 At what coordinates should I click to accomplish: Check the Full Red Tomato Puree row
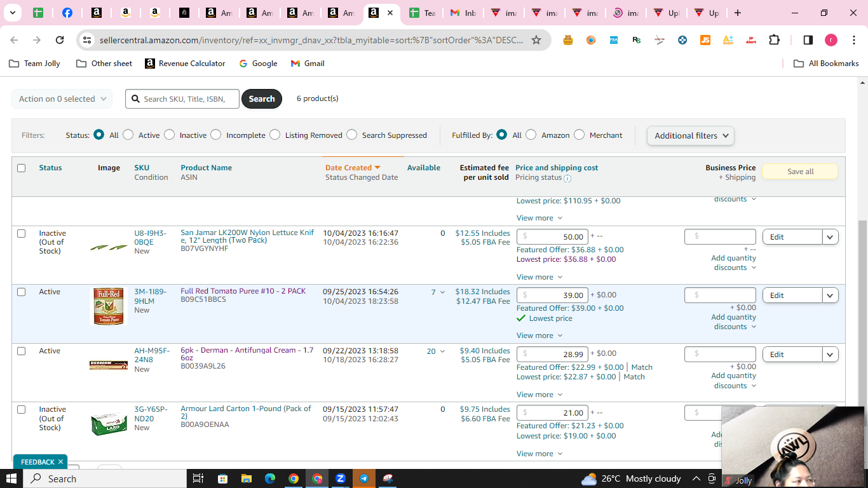[x=22, y=292]
